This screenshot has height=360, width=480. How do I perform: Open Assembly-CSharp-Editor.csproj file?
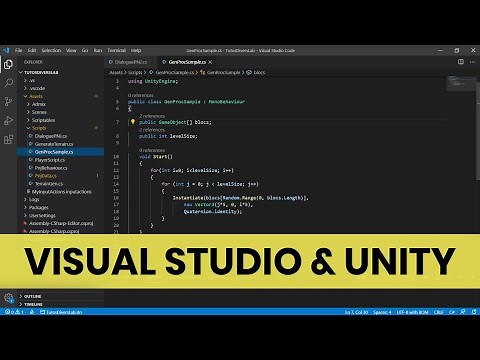pos(61,223)
